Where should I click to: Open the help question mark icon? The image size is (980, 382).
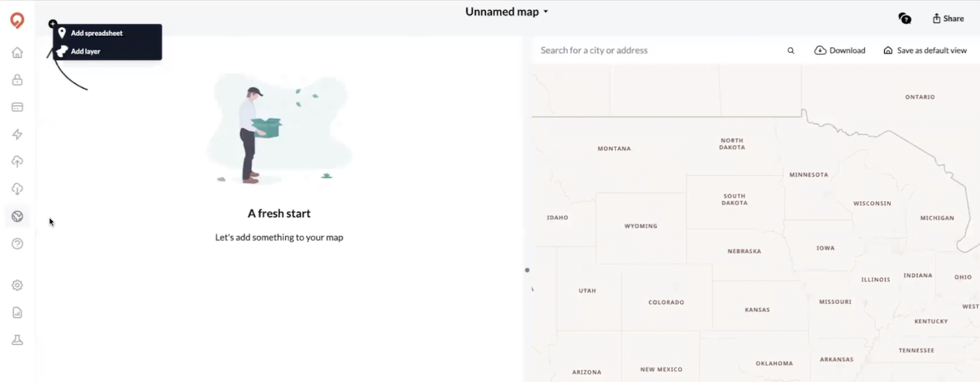pos(17,243)
